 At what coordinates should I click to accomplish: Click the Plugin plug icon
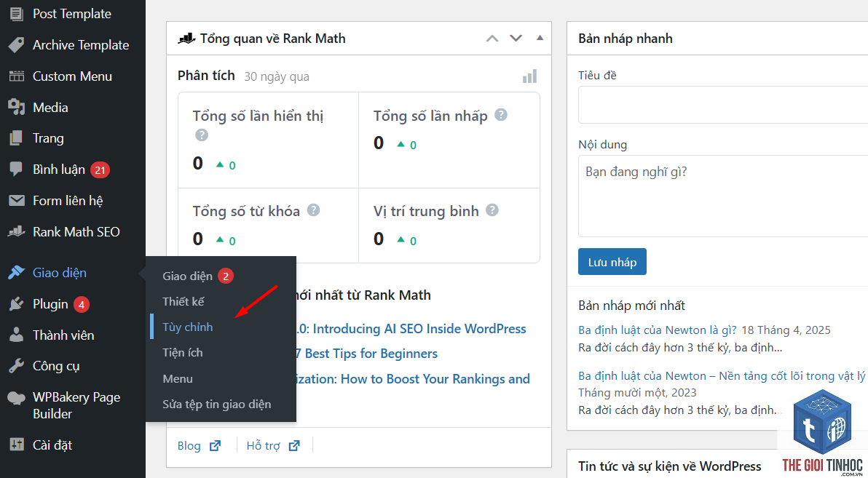coord(17,303)
